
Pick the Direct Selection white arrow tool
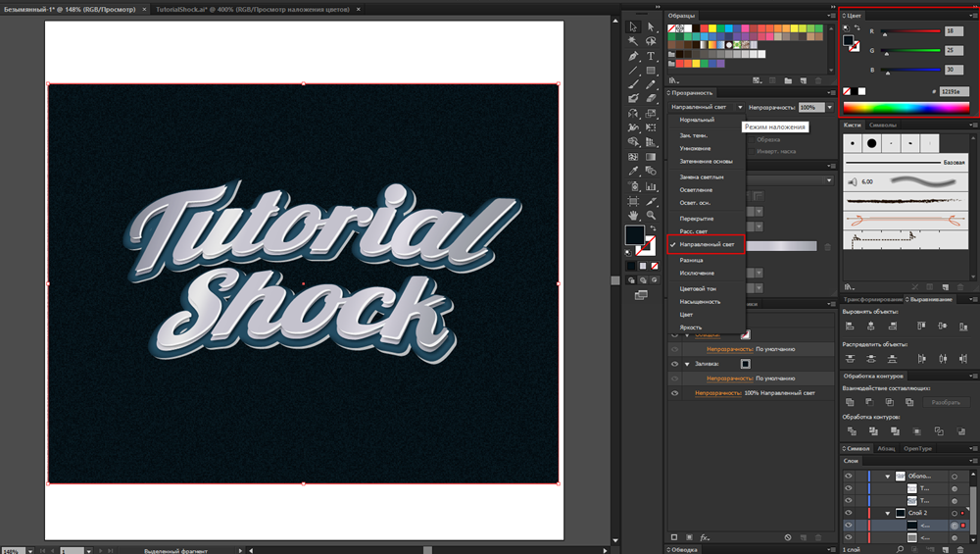click(651, 26)
